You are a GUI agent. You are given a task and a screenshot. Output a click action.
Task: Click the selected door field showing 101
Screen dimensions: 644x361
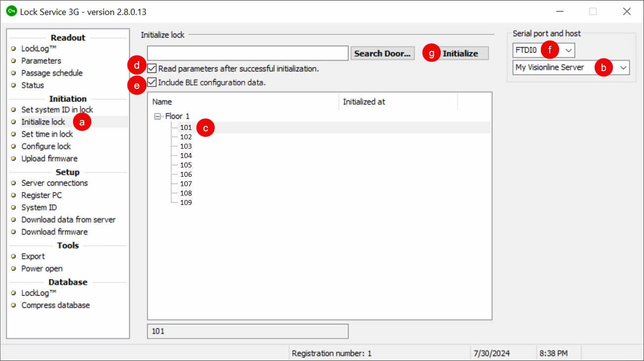[x=248, y=331]
